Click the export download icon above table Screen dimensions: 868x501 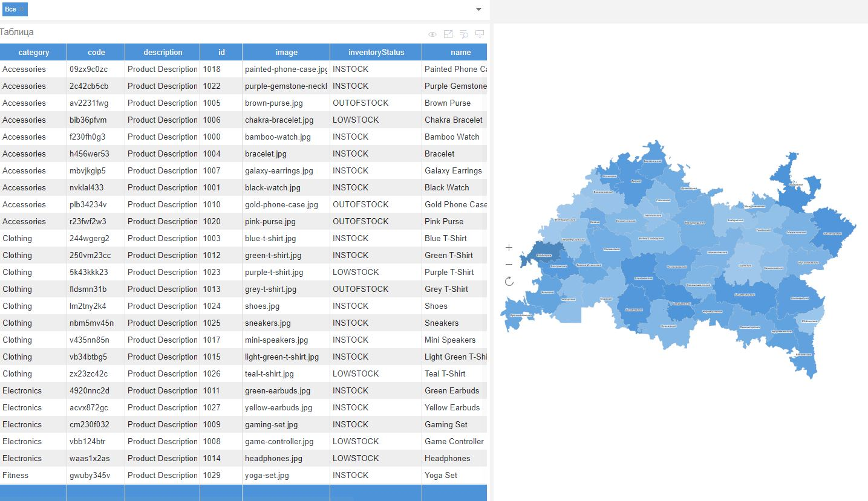tap(480, 34)
